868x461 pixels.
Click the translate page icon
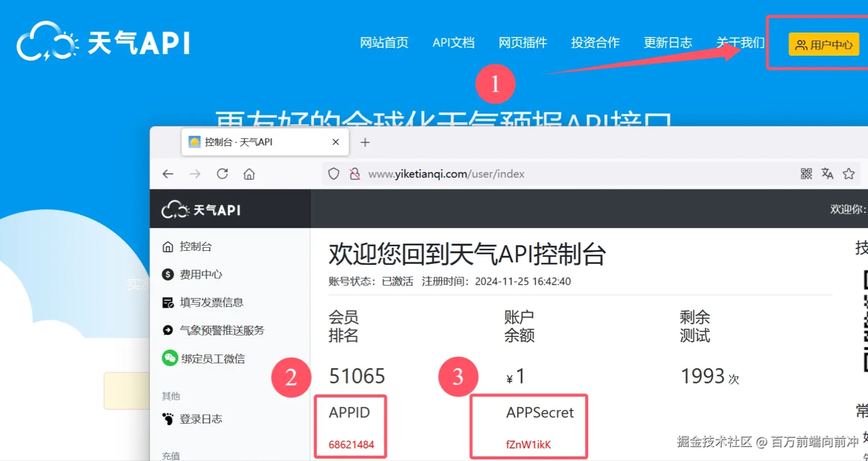[x=828, y=174]
